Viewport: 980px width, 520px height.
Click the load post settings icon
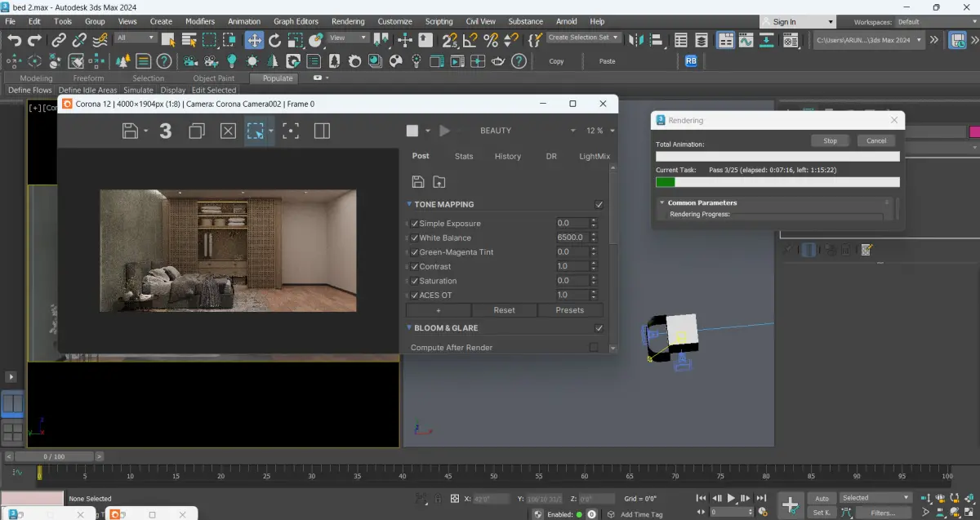click(439, 182)
